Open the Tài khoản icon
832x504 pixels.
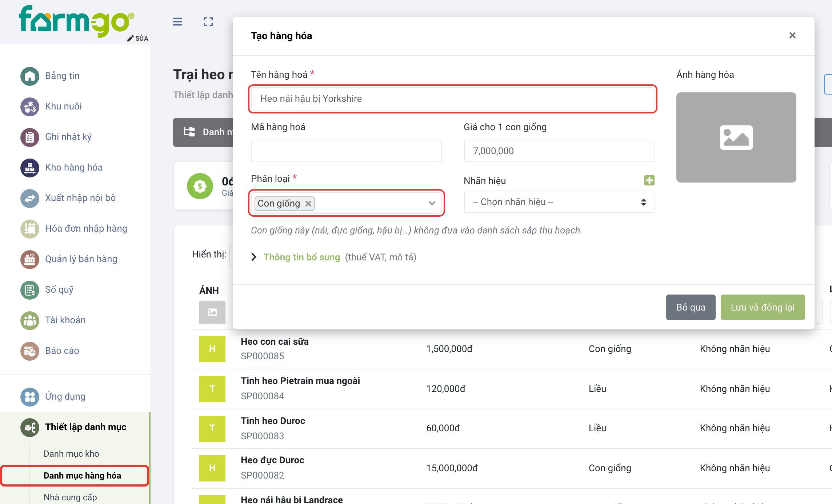pyautogui.click(x=30, y=320)
